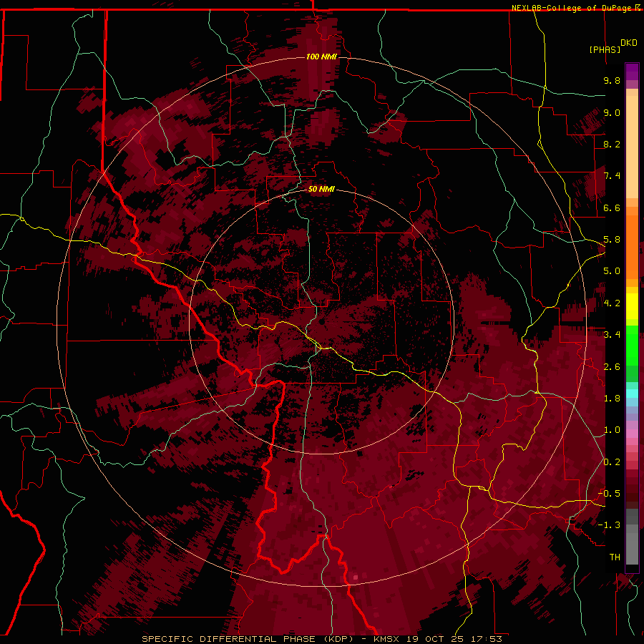Pick the yellow color bar band

(x=632, y=306)
